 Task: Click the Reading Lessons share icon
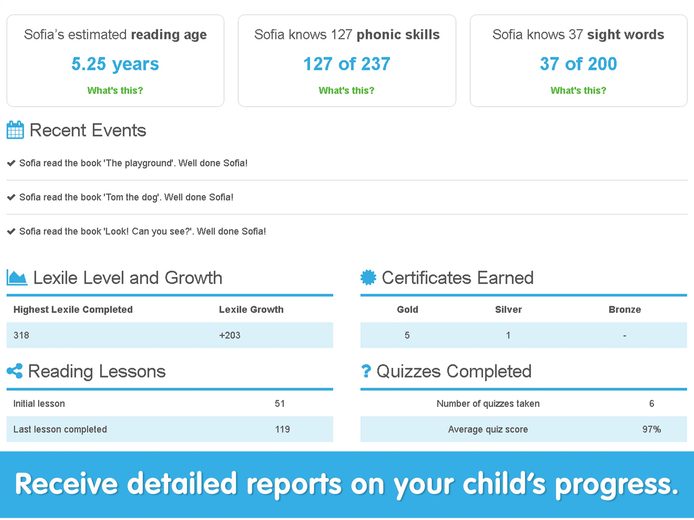[x=15, y=371]
